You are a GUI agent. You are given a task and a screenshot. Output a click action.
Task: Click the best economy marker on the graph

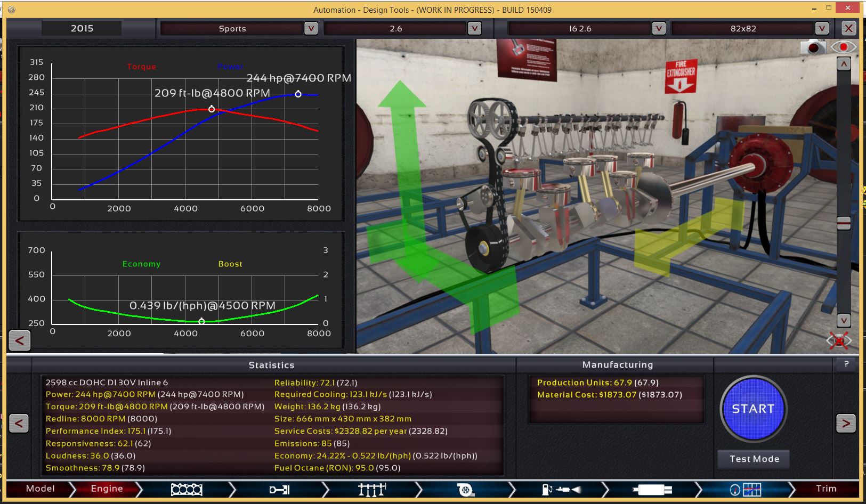pyautogui.click(x=201, y=321)
